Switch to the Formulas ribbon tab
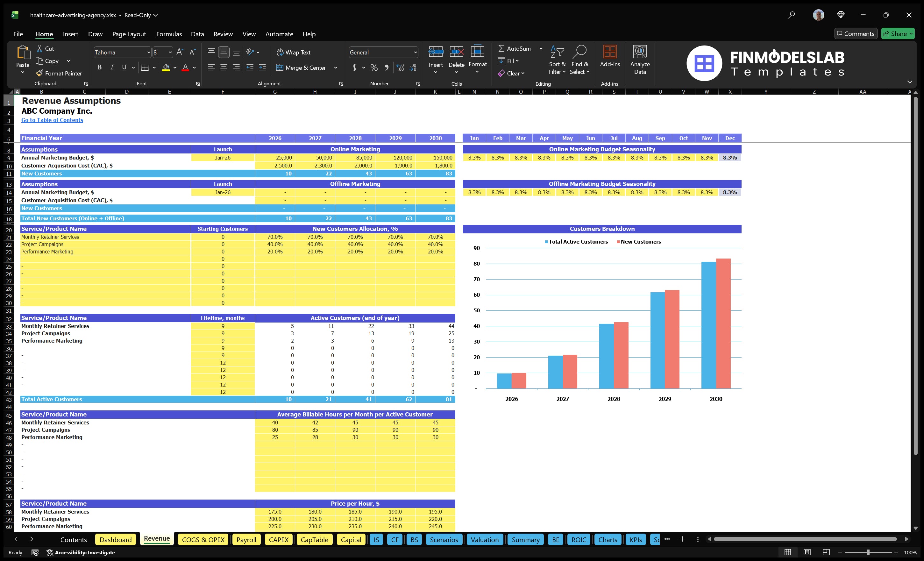The height and width of the screenshot is (561, 924). (169, 34)
